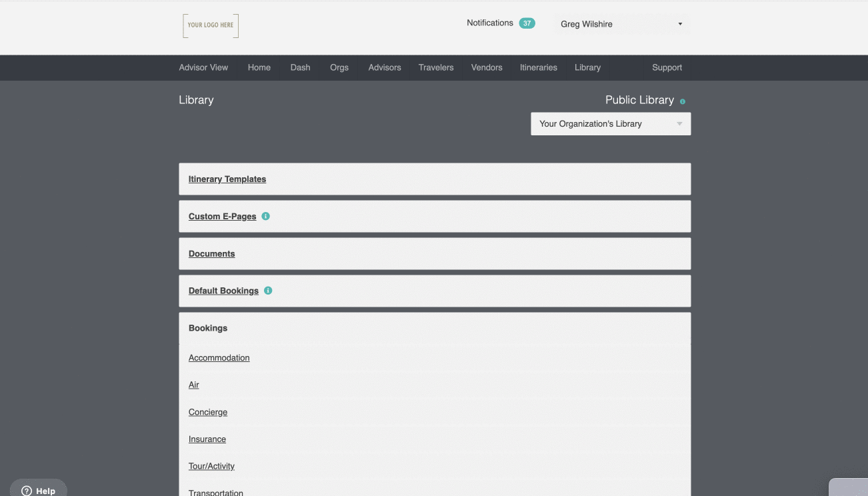Open the Greg Wilshire account menu
The width and height of the screenshot is (868, 496).
621,23
